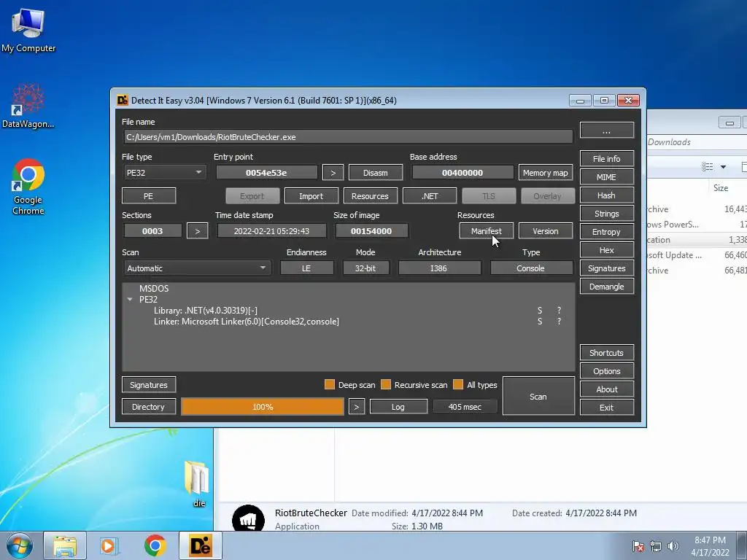The height and width of the screenshot is (560, 747).
Task: Click the taskbar clock showing 8:47 PM
Action: 710,546
